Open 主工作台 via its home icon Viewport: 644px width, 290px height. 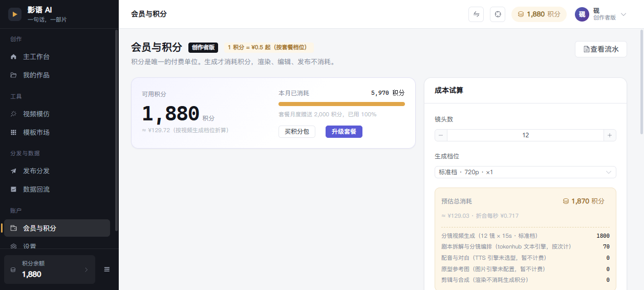click(13, 57)
